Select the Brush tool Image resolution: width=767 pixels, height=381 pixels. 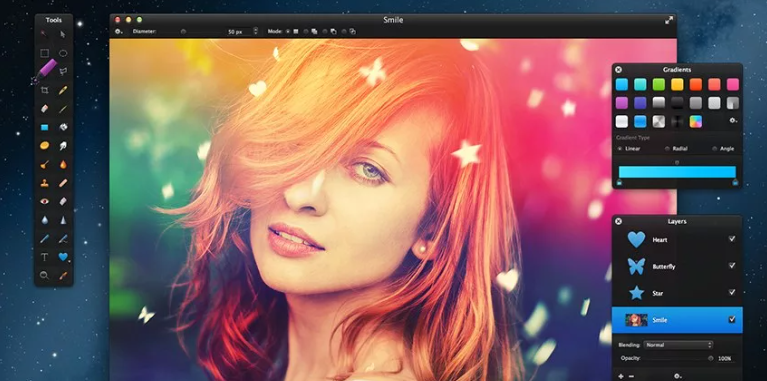click(63, 109)
